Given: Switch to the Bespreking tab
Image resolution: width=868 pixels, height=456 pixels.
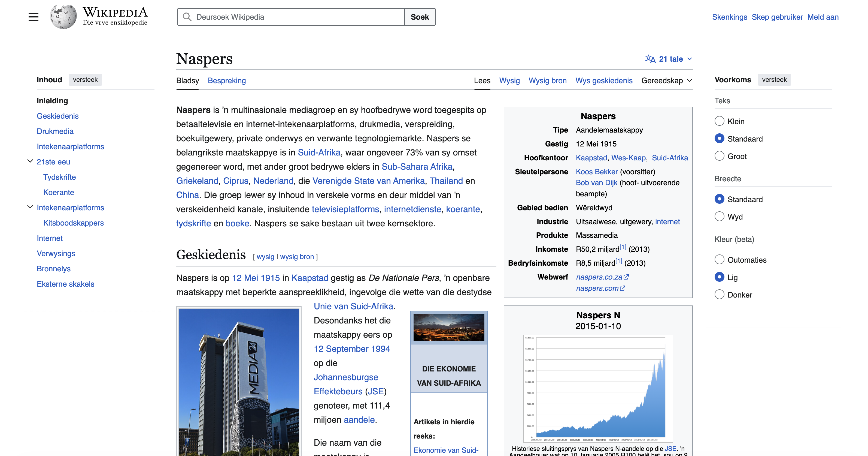Looking at the screenshot, I should coord(227,81).
